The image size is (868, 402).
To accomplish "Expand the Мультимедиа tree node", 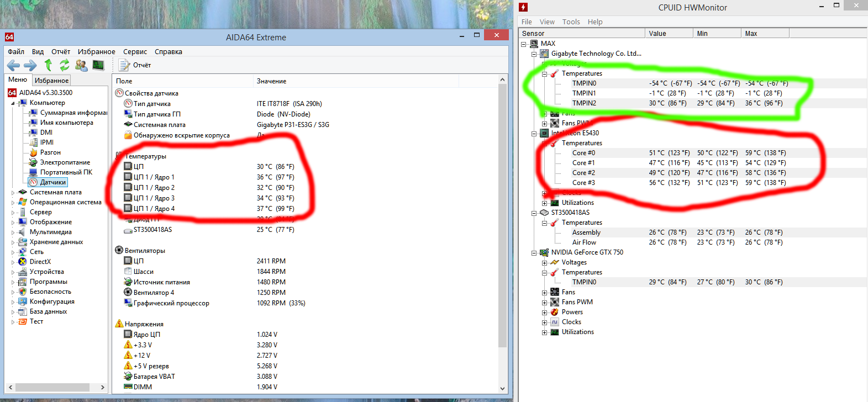I will pyautogui.click(x=13, y=232).
